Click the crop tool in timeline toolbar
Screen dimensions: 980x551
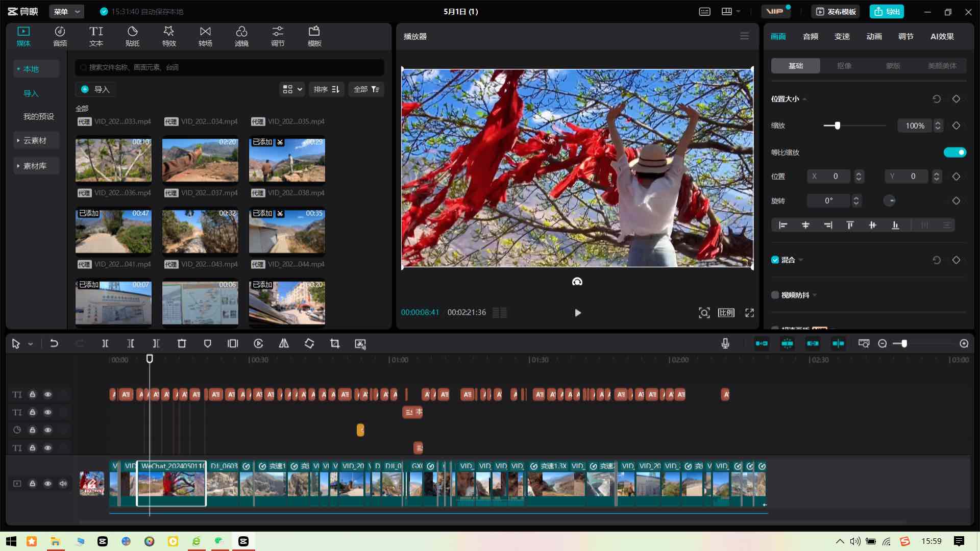tap(335, 344)
